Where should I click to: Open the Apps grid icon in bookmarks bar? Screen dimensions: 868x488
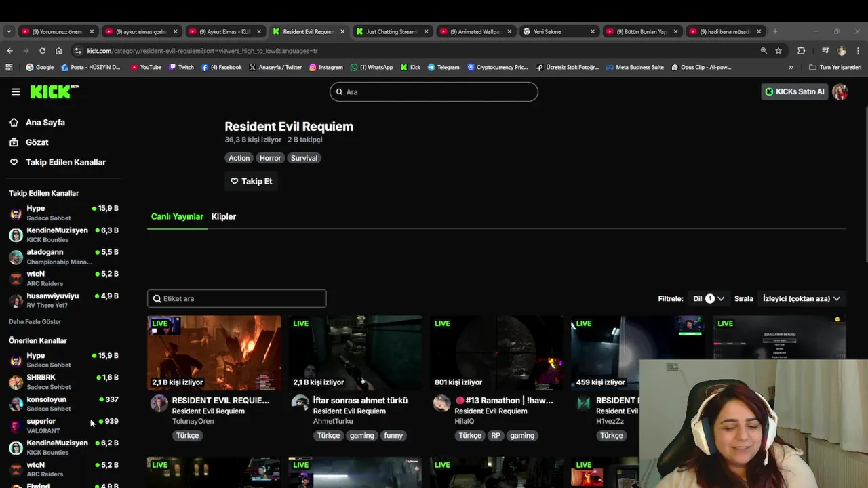[x=9, y=67]
